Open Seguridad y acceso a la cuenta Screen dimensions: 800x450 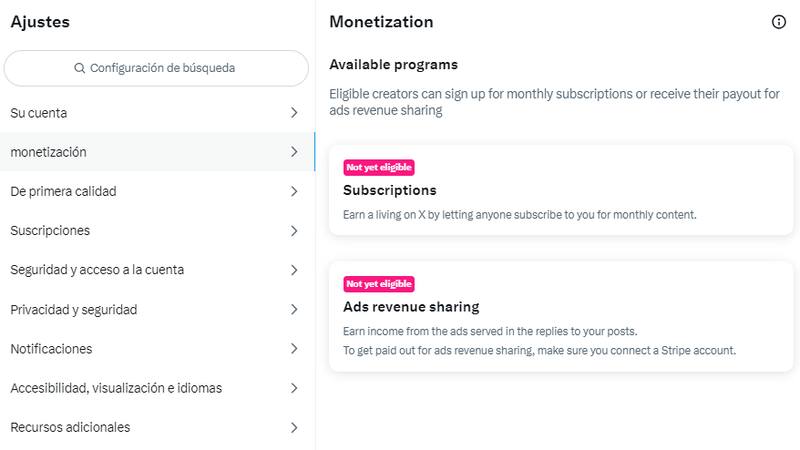point(97,270)
